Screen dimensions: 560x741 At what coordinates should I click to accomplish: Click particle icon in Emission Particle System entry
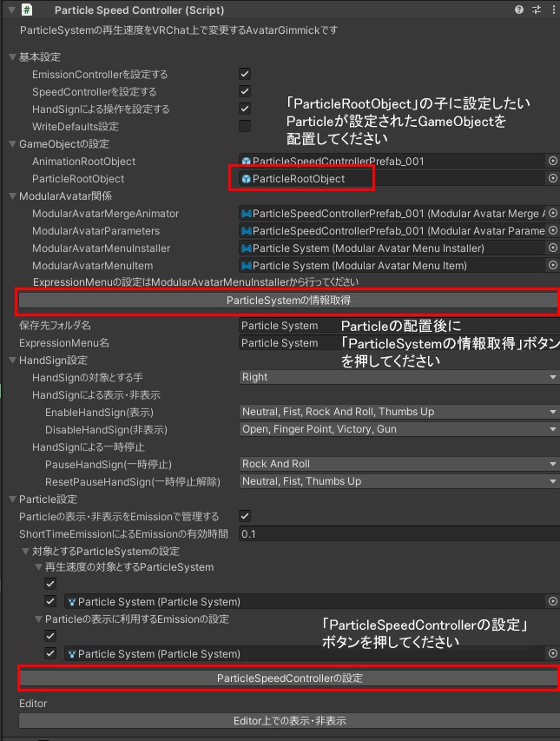click(x=72, y=654)
